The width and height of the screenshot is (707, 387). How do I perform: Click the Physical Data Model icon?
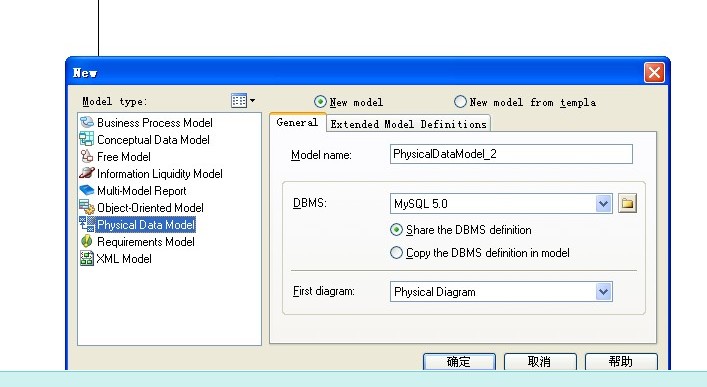coord(87,224)
